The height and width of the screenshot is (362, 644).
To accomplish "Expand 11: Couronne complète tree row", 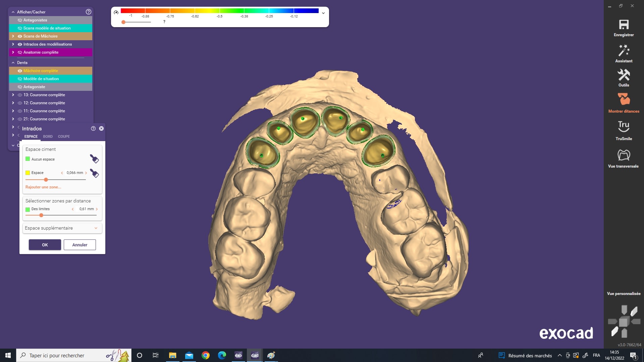I will point(13,111).
